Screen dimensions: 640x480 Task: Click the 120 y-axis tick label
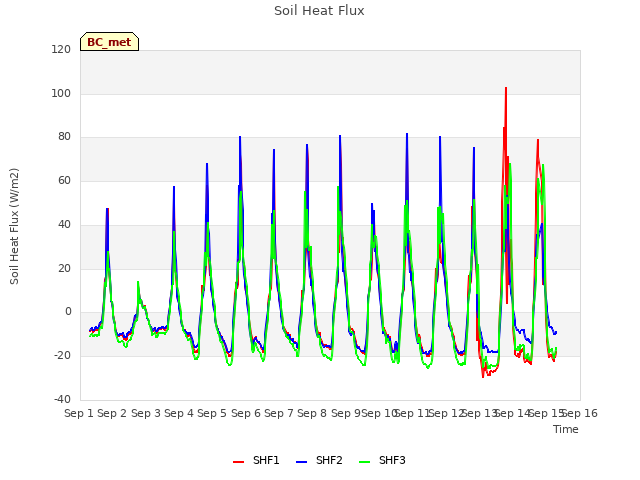pyautogui.click(x=61, y=49)
